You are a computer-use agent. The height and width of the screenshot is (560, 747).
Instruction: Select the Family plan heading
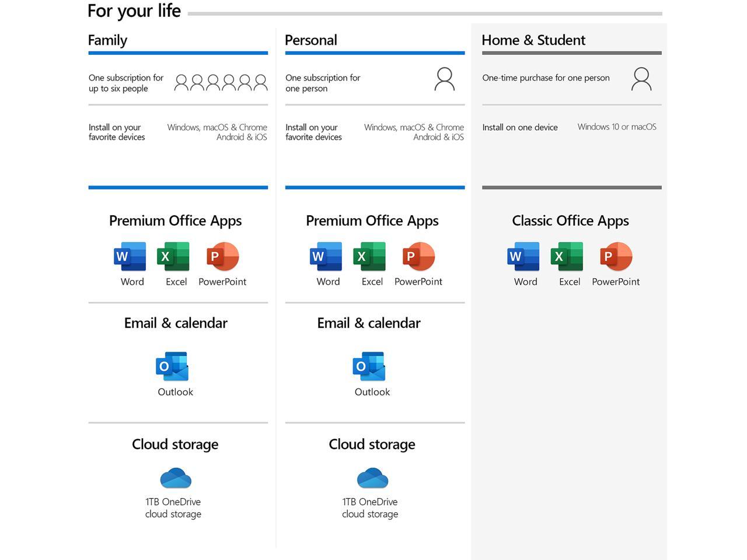point(107,40)
